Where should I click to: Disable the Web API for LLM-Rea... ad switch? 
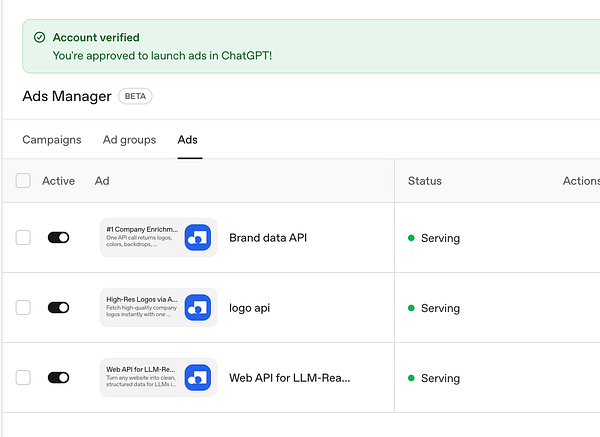(x=59, y=378)
